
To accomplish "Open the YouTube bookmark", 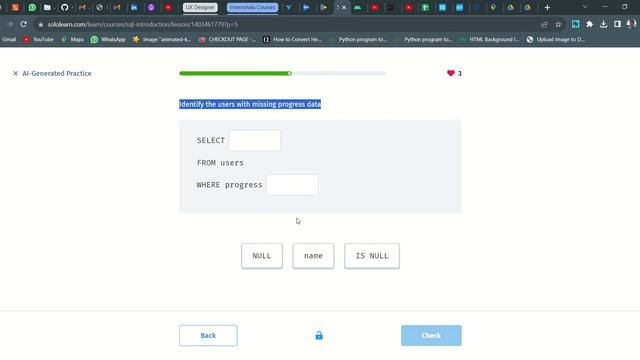I will (x=39, y=40).
